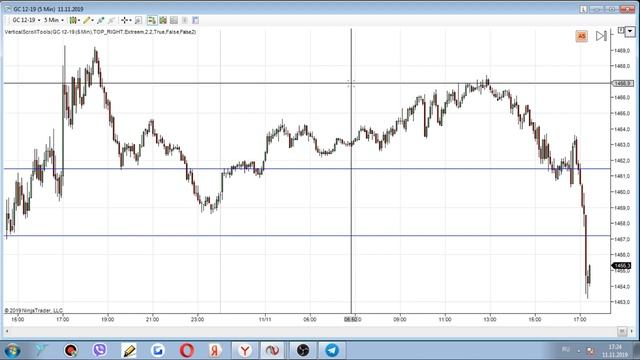Viewport: 640px width, 360px height.
Task: Open the yellow pencil app in taskbar
Action: coord(129,350)
